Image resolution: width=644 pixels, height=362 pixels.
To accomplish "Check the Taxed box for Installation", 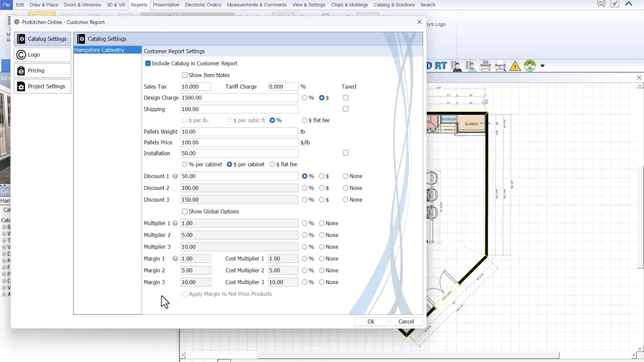I will pos(346,153).
